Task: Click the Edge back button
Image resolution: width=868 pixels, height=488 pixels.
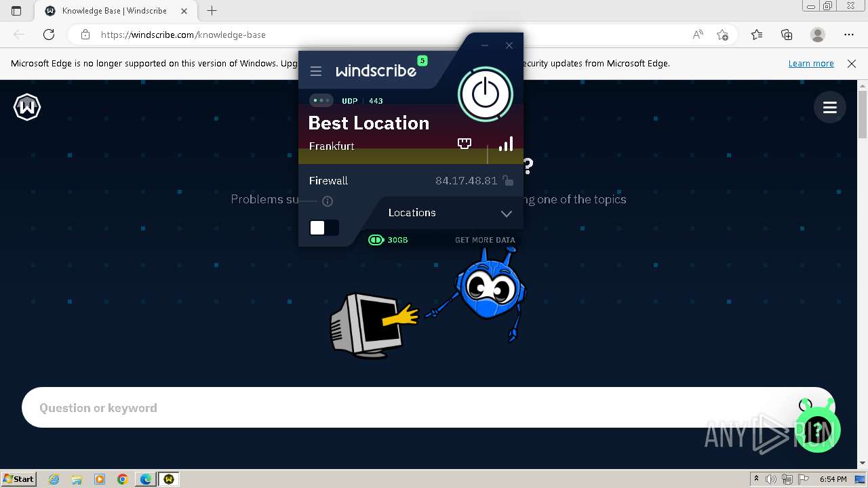Action: pos(19,35)
